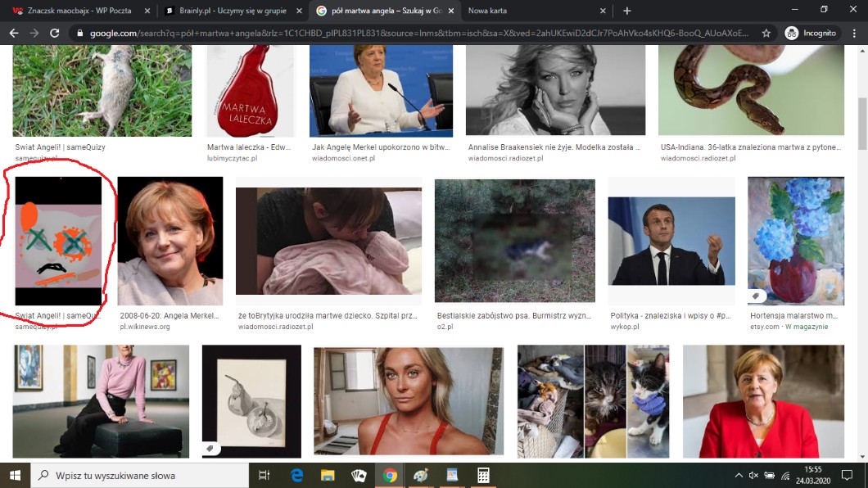This screenshot has width=868, height=488.
Task: Open the Chrome three-dot menu
Action: point(853,33)
